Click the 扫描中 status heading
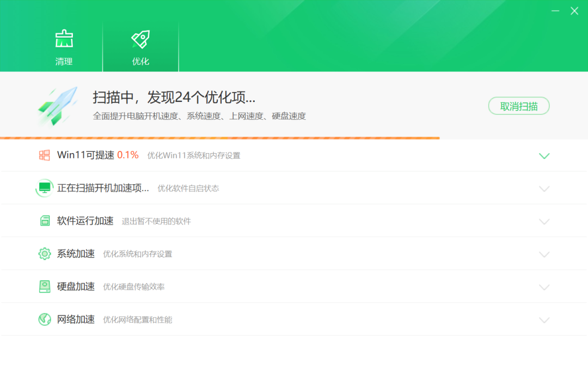 click(174, 97)
